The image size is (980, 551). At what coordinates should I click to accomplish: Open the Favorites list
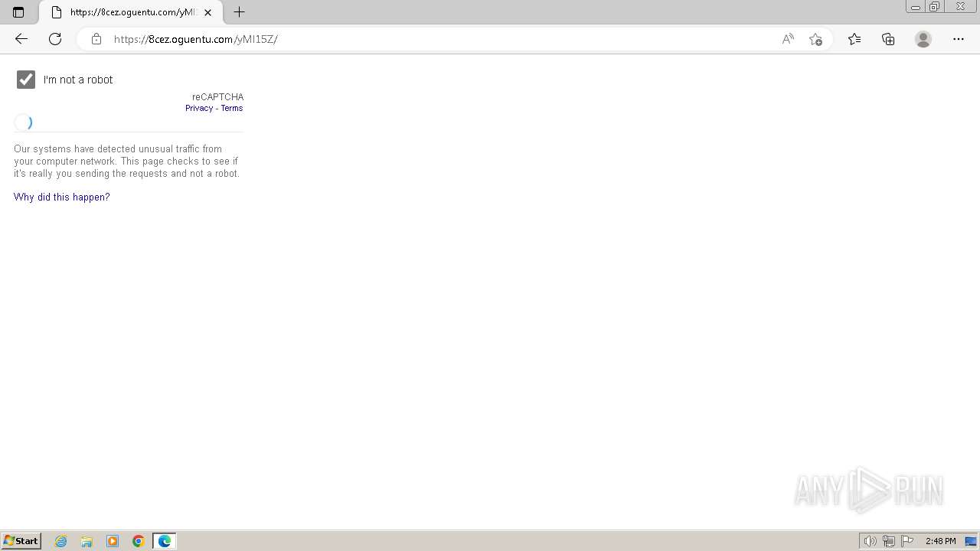(854, 39)
